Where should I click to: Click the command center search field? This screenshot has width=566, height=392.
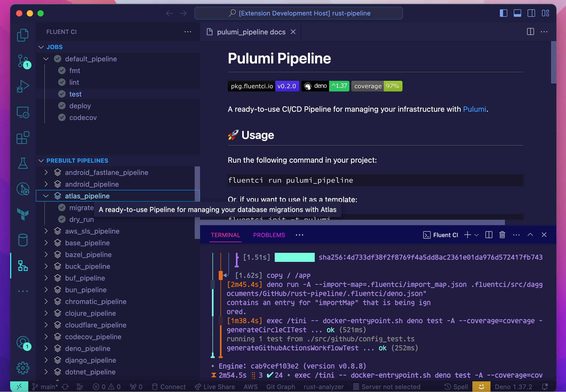click(x=298, y=13)
